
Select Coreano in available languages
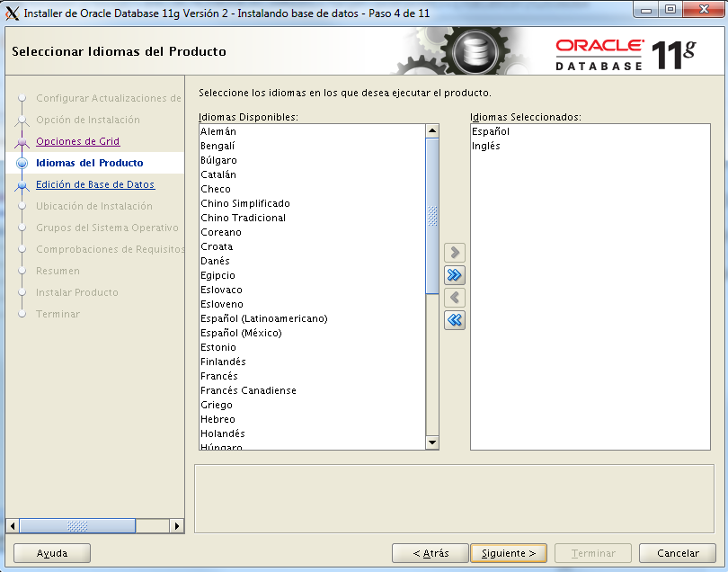[x=312, y=232]
